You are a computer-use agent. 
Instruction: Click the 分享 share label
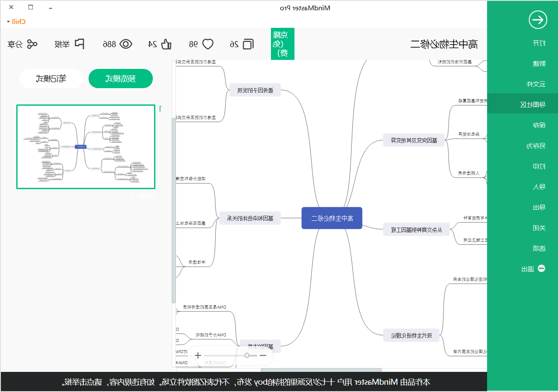(15, 44)
